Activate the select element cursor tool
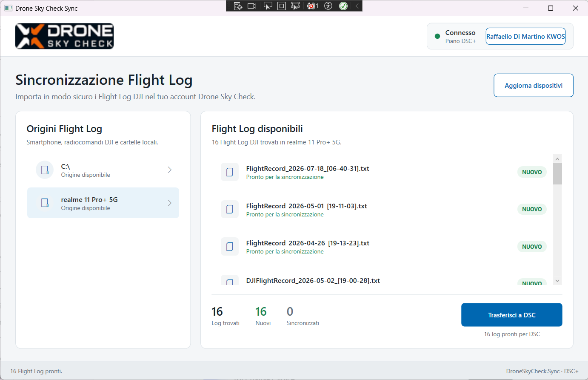This screenshot has height=380, width=588. (x=268, y=6)
